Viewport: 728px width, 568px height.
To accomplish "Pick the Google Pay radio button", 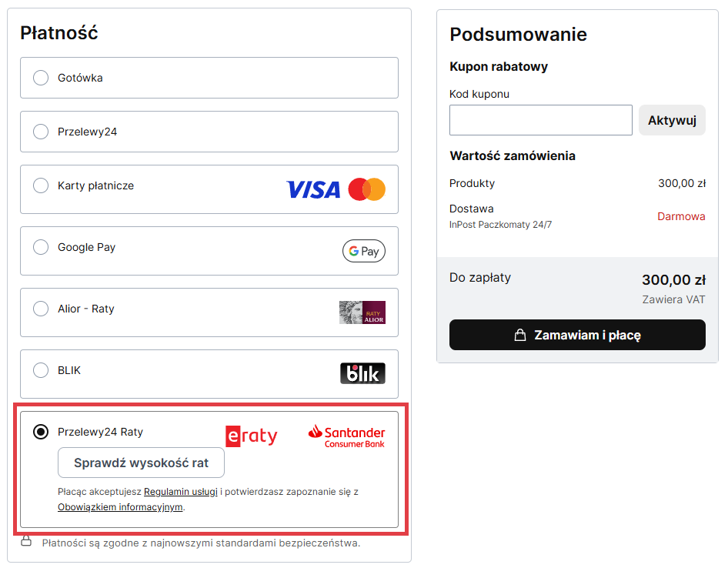I will 41,247.
